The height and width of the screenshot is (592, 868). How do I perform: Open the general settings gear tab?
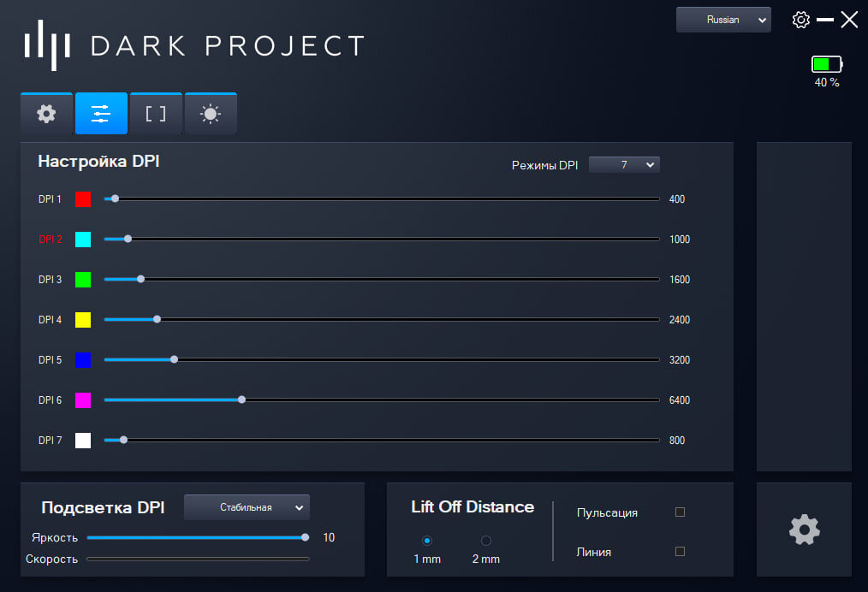tap(46, 114)
